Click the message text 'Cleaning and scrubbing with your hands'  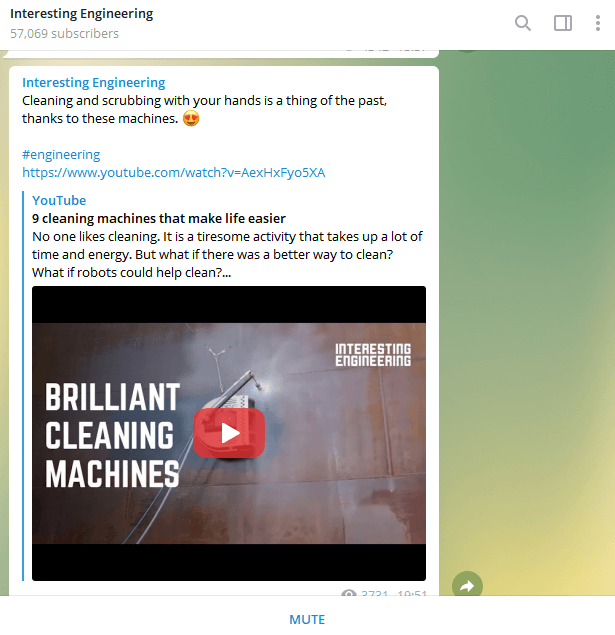204,109
